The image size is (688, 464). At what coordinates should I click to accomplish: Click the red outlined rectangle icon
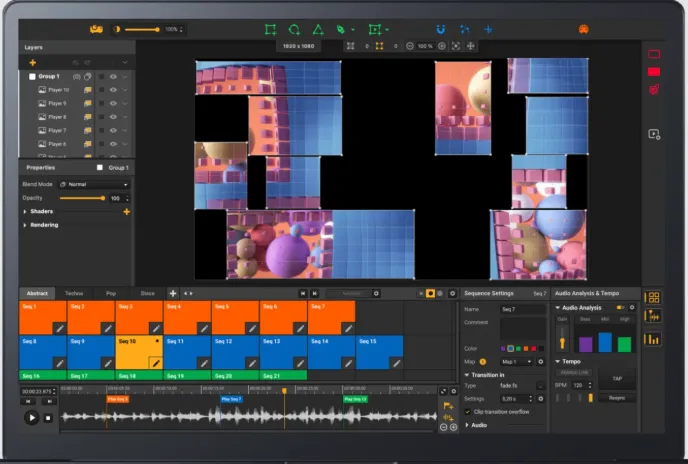point(654,54)
